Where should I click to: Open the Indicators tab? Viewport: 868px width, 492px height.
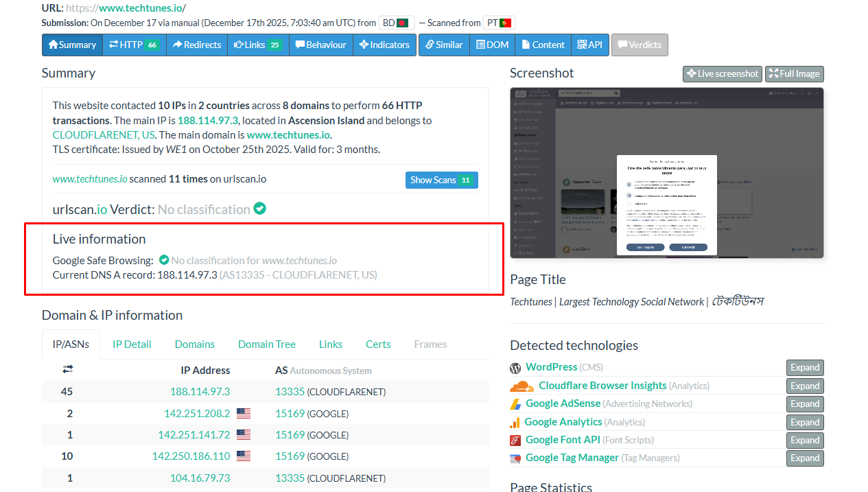pyautogui.click(x=384, y=45)
